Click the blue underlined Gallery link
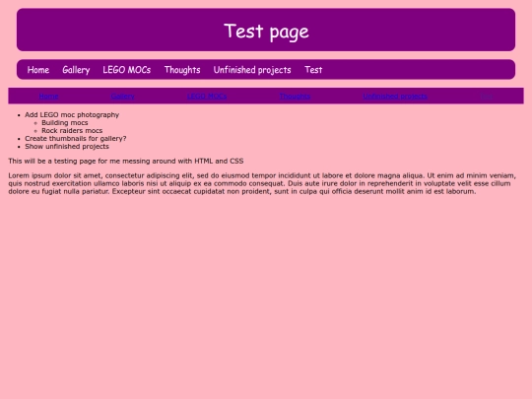This screenshot has width=532, height=399. 122,96
